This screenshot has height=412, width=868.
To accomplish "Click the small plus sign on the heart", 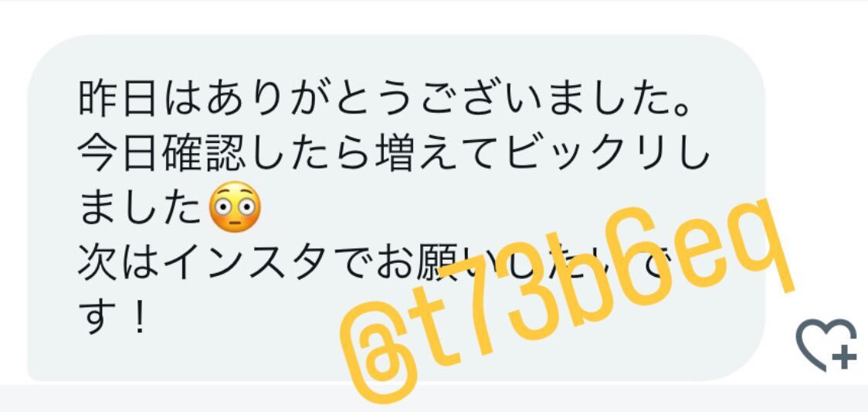I will pos(845,357).
